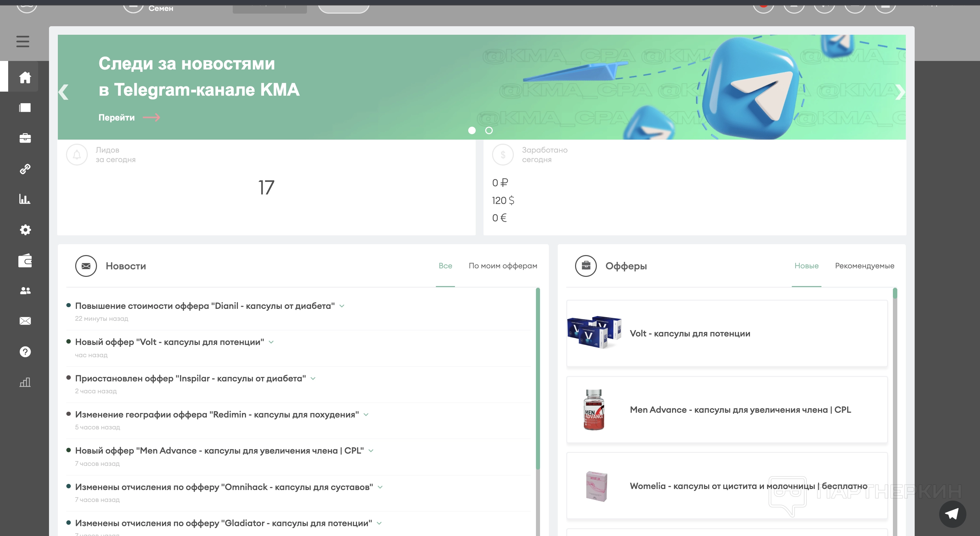Click the dollar icon beside Заработано сегодня
Screen dimensions: 980x536
pyautogui.click(x=503, y=155)
